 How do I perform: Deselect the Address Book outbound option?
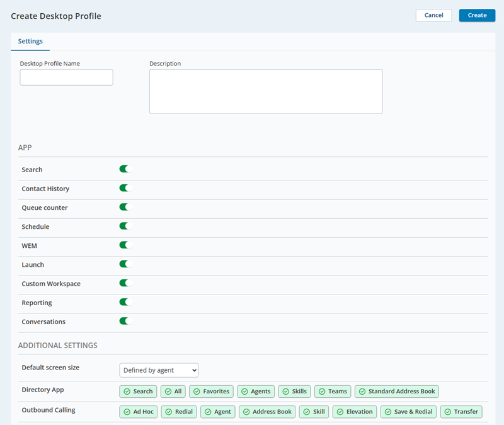click(x=266, y=411)
